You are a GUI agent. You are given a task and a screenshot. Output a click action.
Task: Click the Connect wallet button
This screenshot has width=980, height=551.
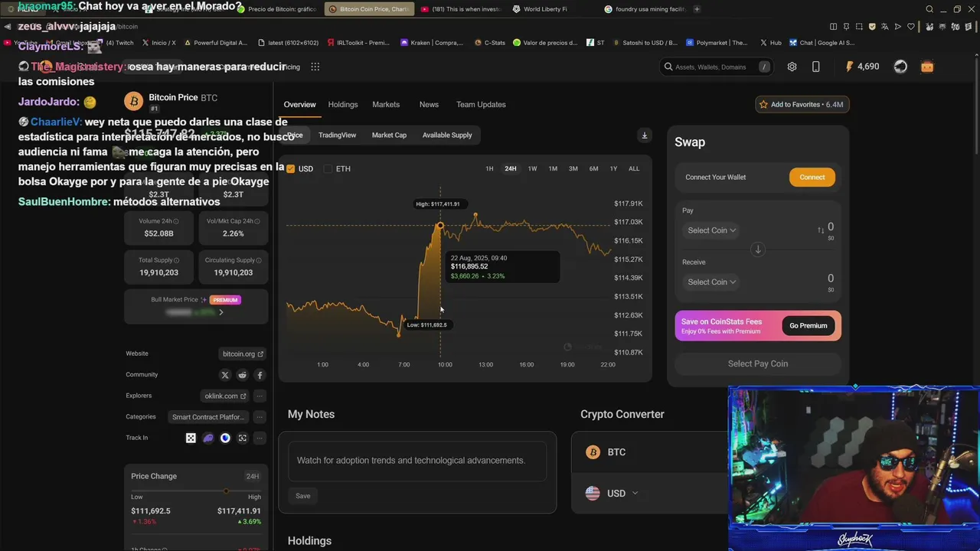point(812,178)
